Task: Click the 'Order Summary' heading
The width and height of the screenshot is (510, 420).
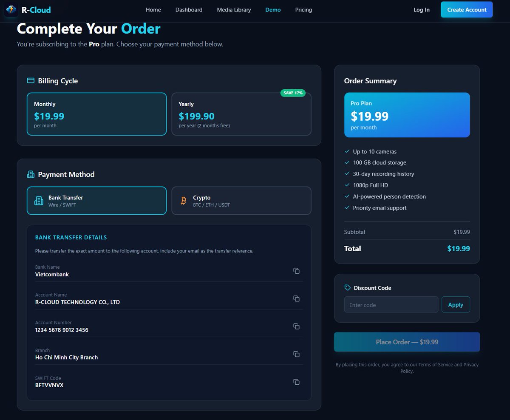Action: coord(370,81)
